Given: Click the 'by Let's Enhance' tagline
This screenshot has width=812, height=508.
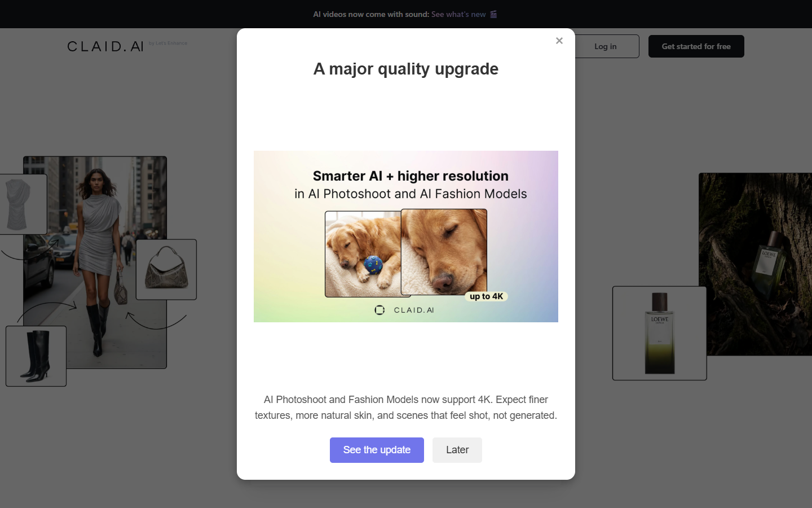Looking at the screenshot, I should (x=168, y=43).
